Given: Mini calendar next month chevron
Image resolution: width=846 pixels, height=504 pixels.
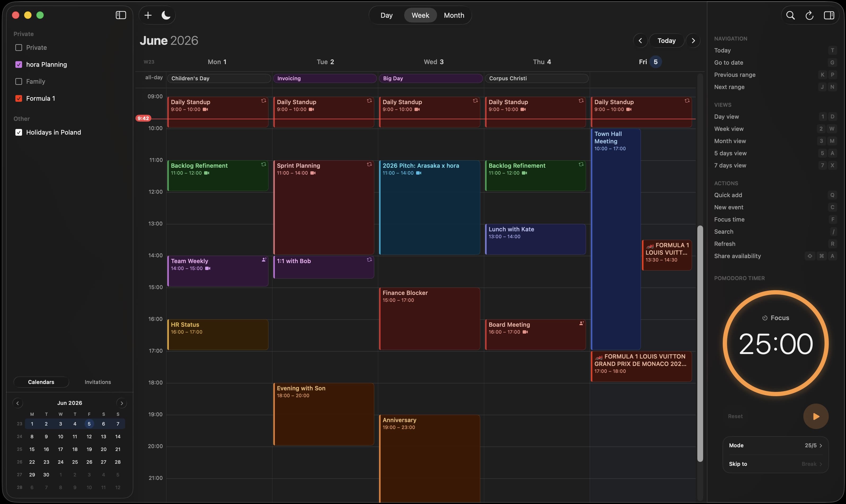Looking at the screenshot, I should [122, 403].
